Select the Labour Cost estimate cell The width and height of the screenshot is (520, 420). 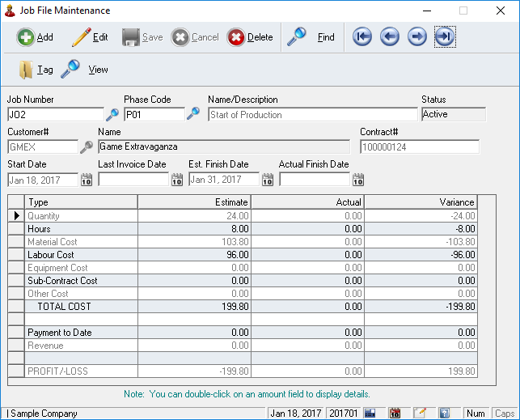coord(194,255)
